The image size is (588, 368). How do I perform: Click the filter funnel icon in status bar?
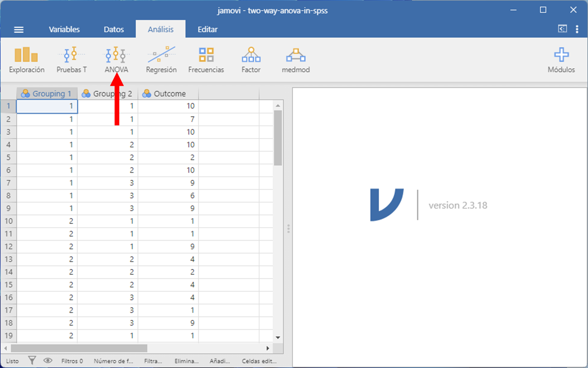[x=32, y=361]
